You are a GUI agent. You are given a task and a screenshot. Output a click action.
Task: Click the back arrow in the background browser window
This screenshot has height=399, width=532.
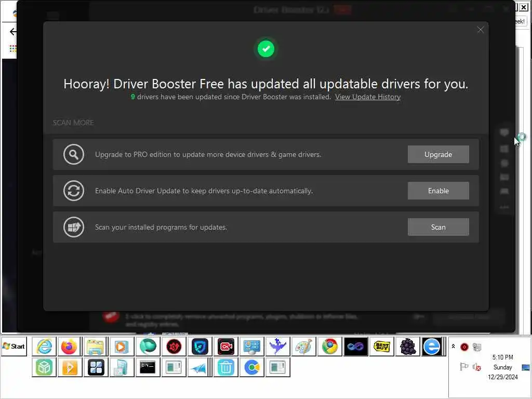(13, 32)
